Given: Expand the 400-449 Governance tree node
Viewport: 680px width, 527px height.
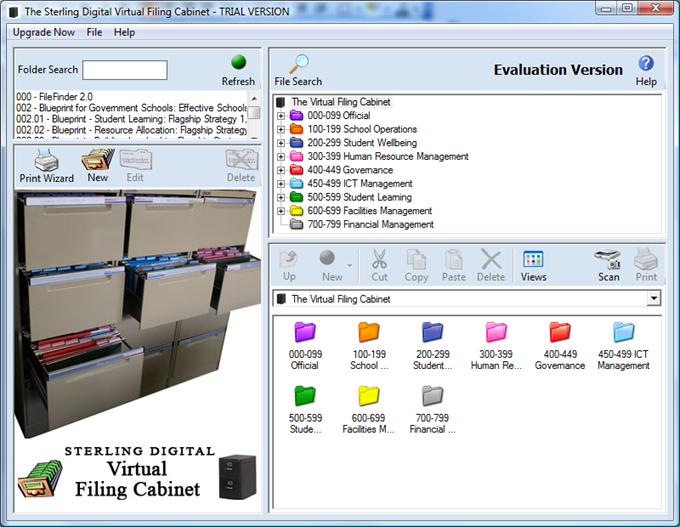Looking at the screenshot, I should click(281, 170).
